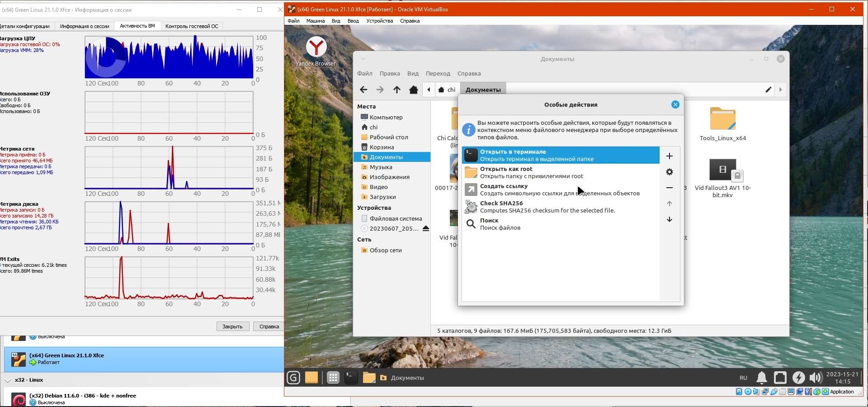Screen dimensions: 868x407
Task: Click the add new action plus icon
Action: [x=670, y=156]
